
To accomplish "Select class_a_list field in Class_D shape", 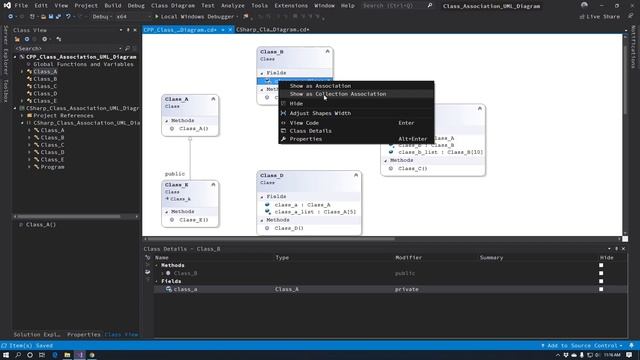I will tap(315, 212).
